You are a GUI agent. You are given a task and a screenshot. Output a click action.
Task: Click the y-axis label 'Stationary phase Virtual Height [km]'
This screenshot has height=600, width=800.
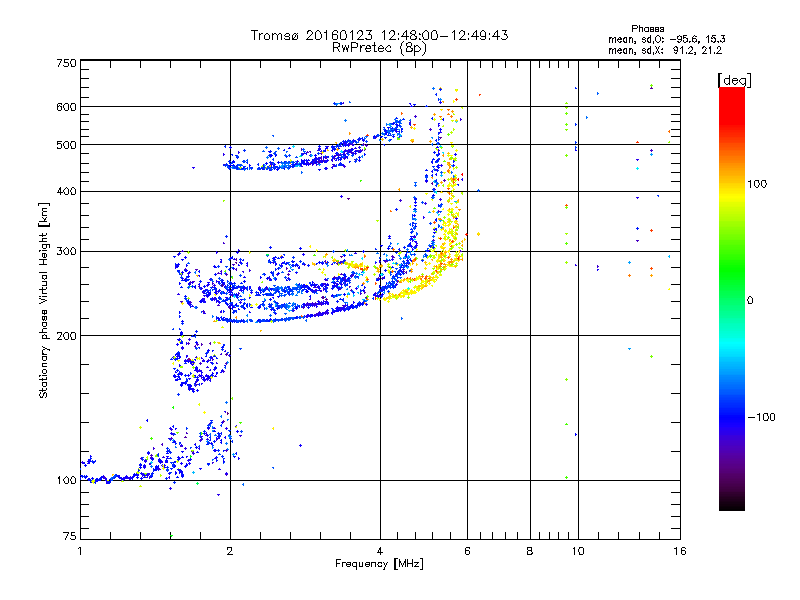pos(44,300)
